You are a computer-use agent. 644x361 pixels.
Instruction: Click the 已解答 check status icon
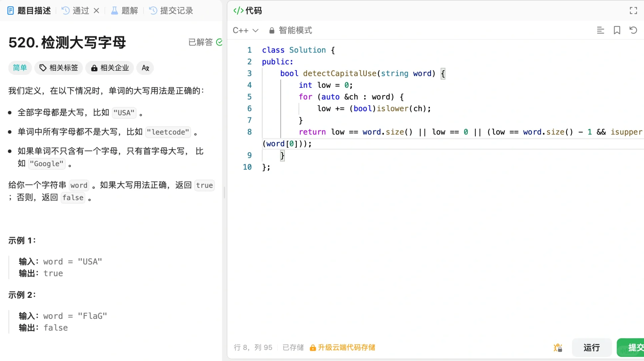point(219,42)
